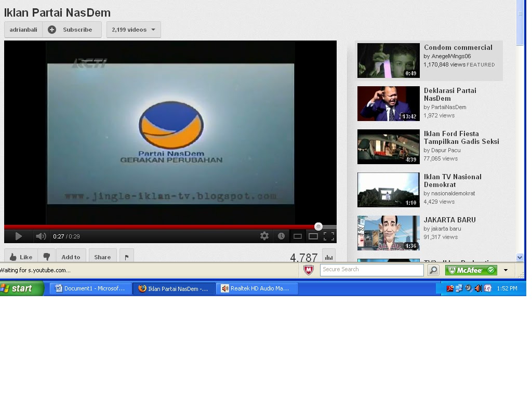Open Iklan Ford Fiesta Tampilkan Gadis Seksi
Image resolution: width=532 pixels, height=399 pixels.
pos(461,138)
